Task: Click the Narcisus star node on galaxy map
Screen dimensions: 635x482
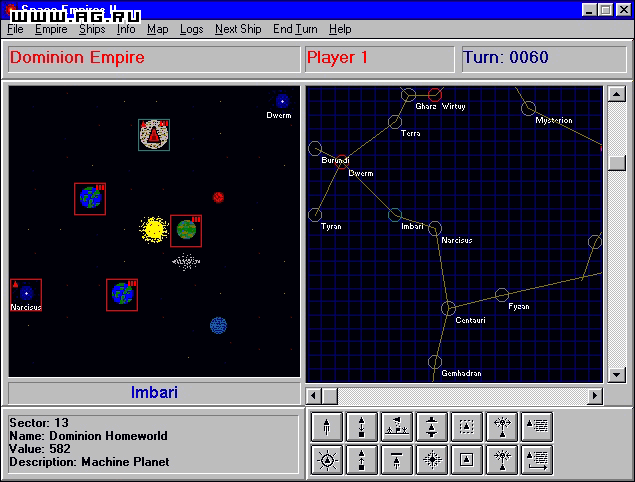Action: (435, 228)
